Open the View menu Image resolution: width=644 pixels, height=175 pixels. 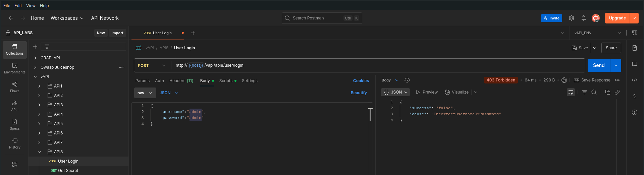click(31, 5)
